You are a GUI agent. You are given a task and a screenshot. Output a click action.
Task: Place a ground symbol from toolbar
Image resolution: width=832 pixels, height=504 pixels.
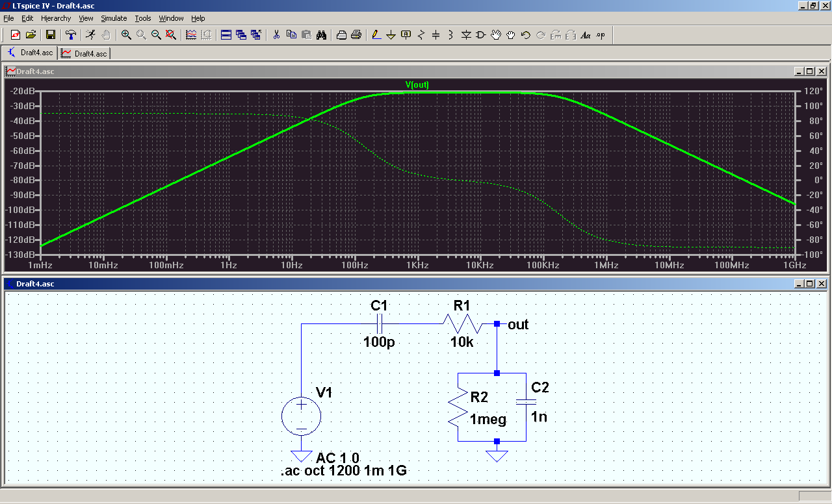pyautogui.click(x=391, y=35)
